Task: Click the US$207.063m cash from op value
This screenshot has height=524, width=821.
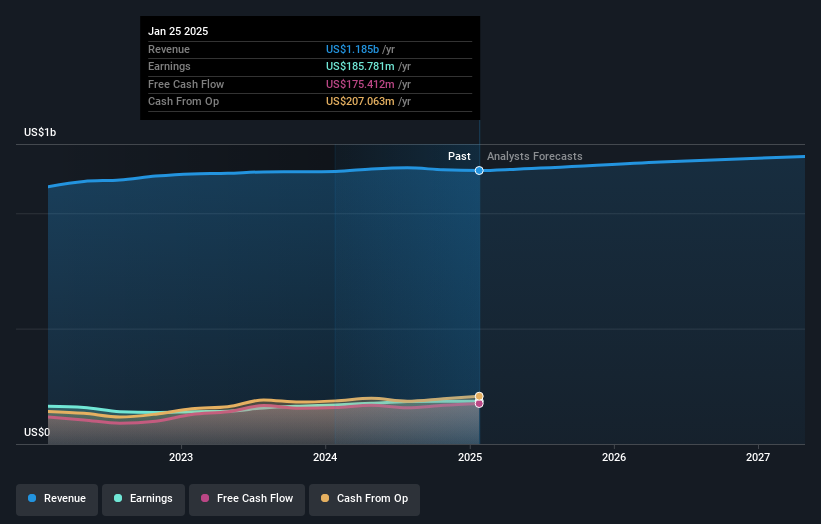Action: pos(360,102)
